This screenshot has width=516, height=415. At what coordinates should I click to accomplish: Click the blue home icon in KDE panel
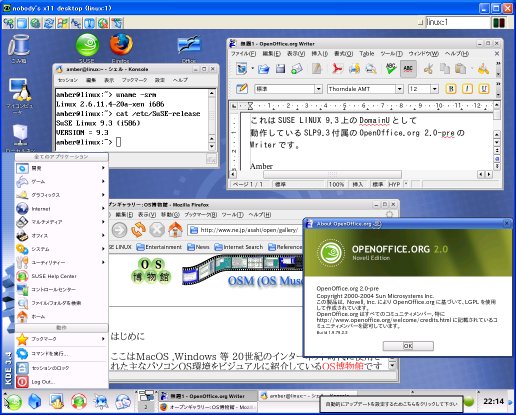(35, 401)
